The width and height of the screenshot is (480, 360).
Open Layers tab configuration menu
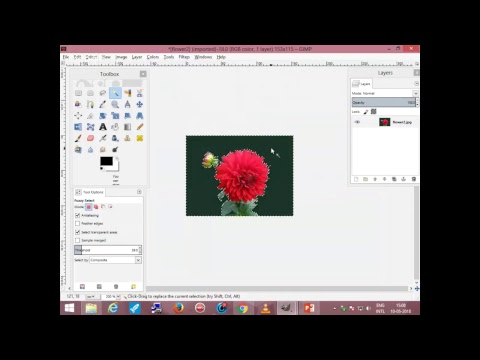pyautogui.click(x=416, y=83)
